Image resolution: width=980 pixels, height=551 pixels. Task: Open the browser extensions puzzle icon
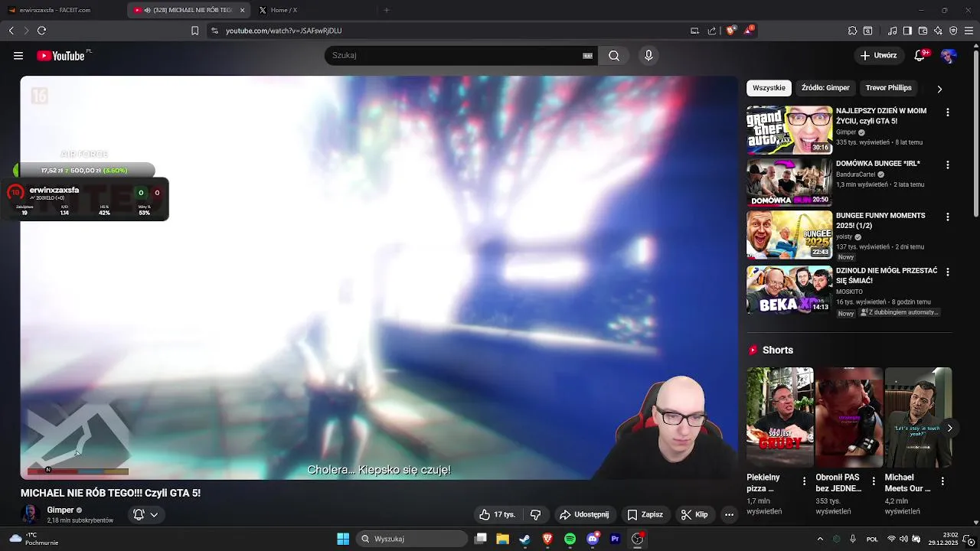(852, 31)
